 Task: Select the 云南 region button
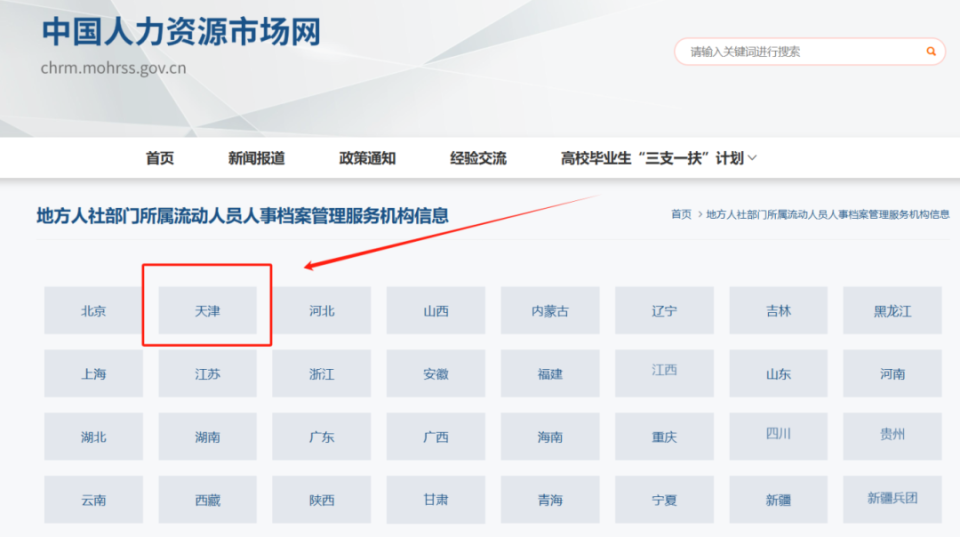click(94, 500)
